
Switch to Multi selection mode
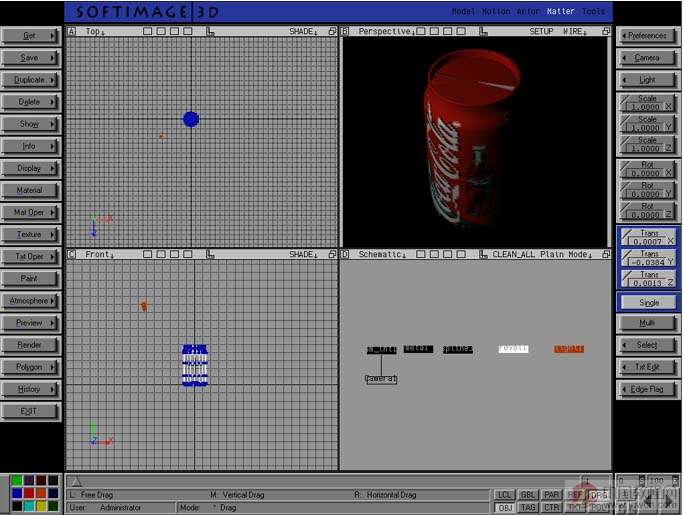point(646,323)
